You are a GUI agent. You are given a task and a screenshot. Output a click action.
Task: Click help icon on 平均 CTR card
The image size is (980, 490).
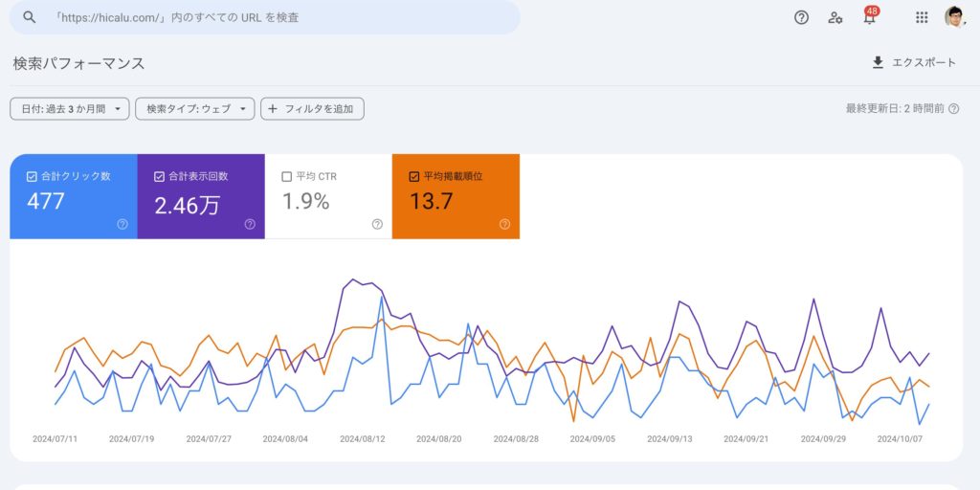point(377,224)
